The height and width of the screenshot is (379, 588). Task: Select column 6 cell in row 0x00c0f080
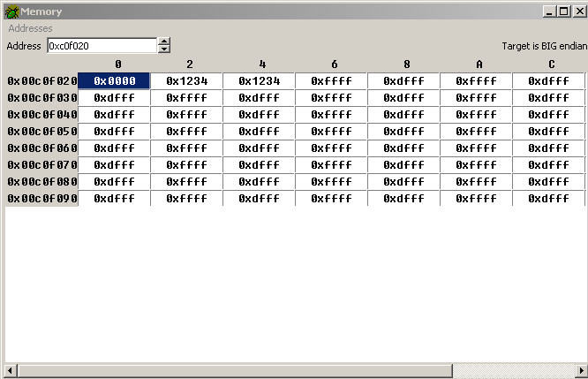coord(331,181)
